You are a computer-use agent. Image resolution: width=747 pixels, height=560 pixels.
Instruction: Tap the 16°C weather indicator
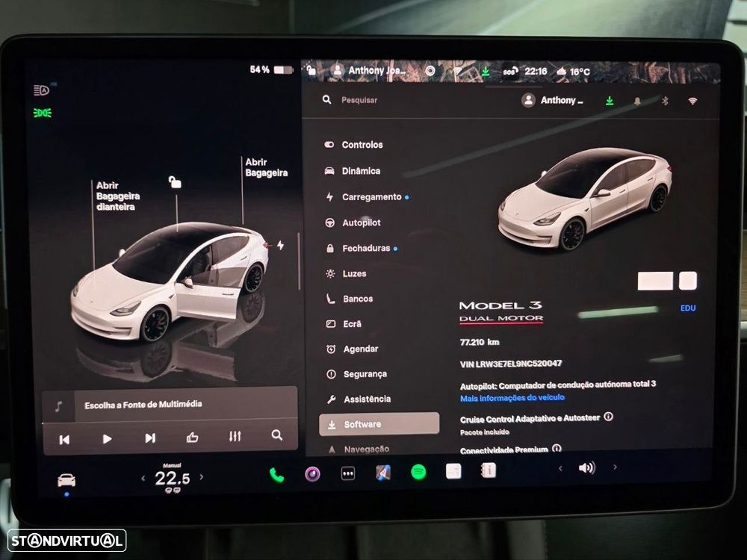coord(574,72)
